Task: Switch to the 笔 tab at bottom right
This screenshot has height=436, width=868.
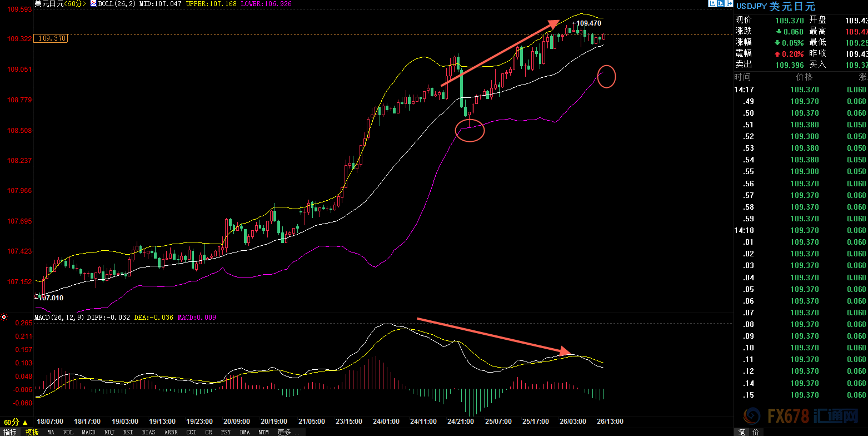Action: point(741,432)
